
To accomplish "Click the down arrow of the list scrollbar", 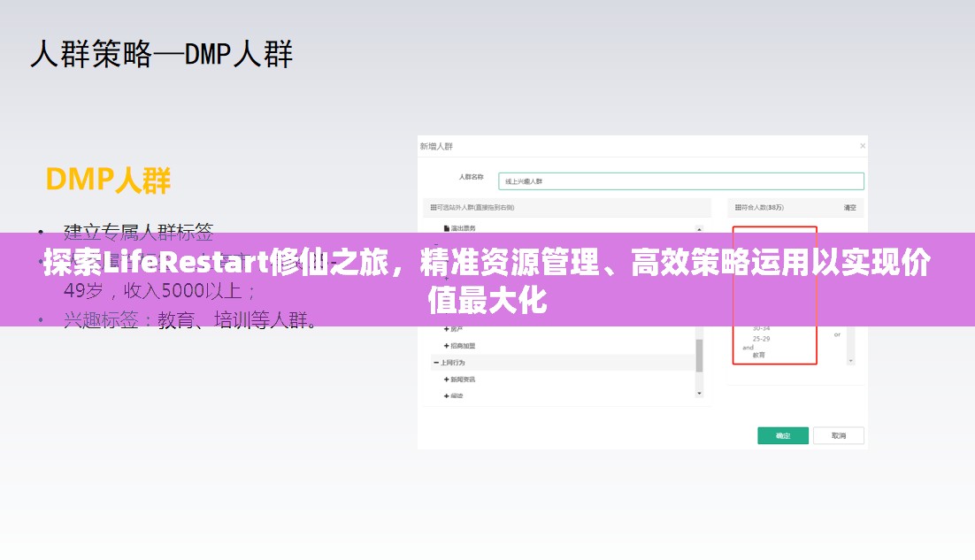I will coord(697,393).
